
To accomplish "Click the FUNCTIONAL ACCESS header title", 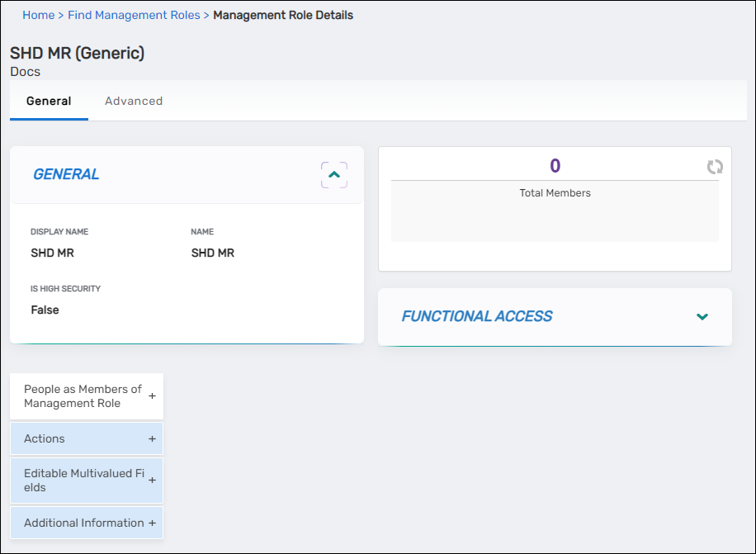I will tap(477, 316).
